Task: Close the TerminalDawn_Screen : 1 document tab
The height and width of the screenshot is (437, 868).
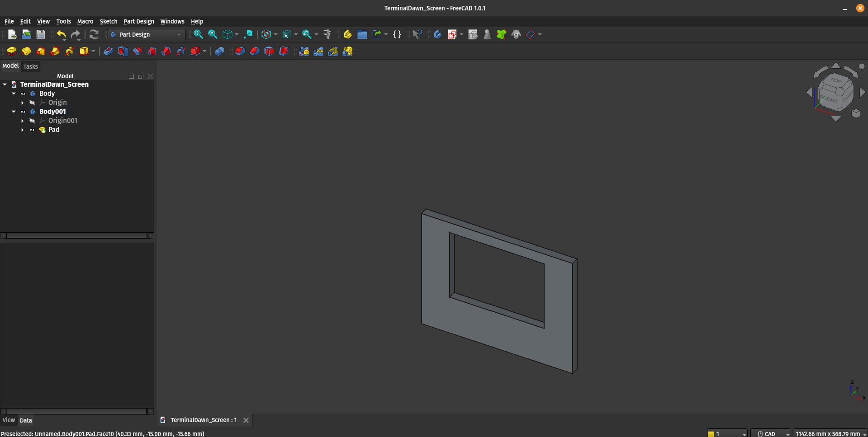Action: pyautogui.click(x=246, y=420)
